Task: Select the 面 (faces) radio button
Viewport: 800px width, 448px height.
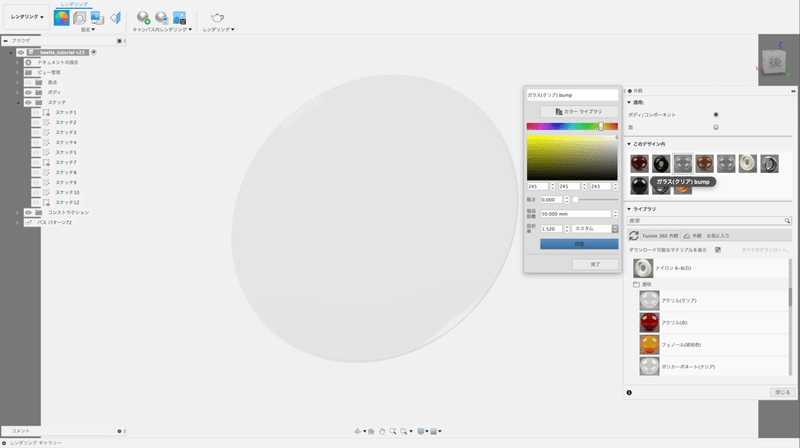Action: click(x=716, y=128)
